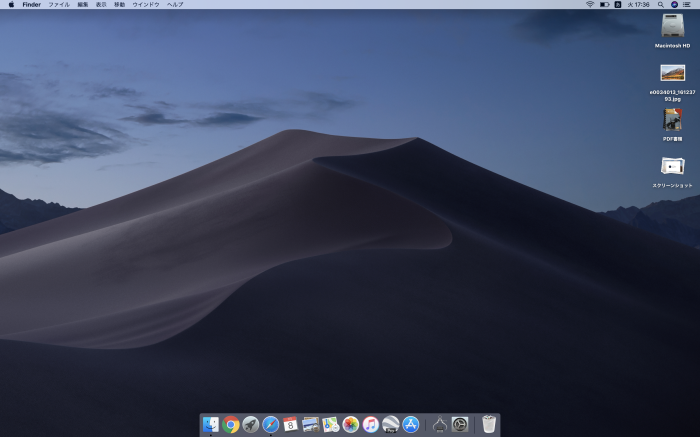The height and width of the screenshot is (437, 700).
Task: Click the battery status icon
Action: click(604, 4)
